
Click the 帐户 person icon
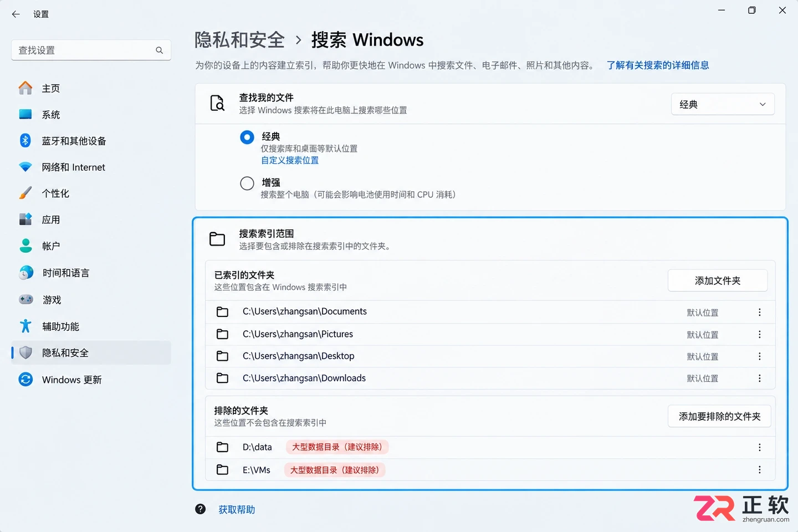(25, 245)
